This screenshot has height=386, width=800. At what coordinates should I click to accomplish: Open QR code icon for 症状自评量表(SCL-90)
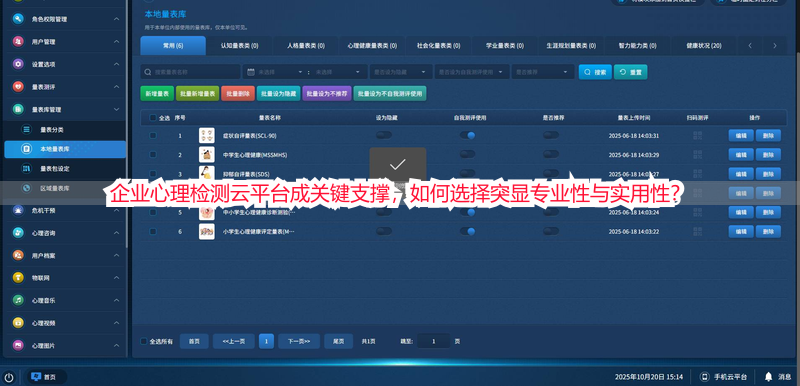697,136
